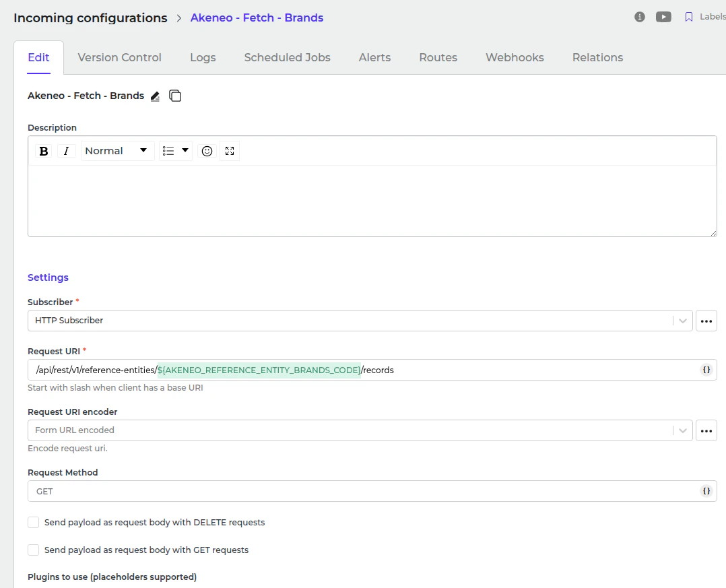Screen dimensions: 726x588
Task: Open the Webhooks tab
Action: (515, 57)
